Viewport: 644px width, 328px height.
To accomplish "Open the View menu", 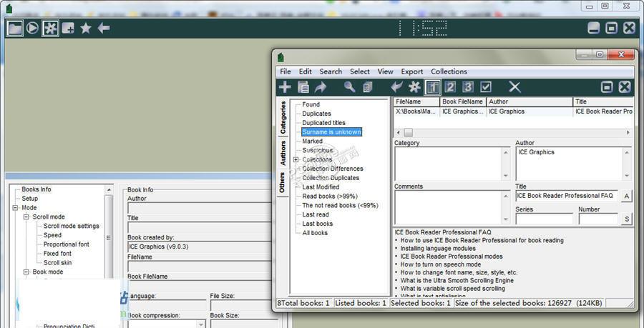I will point(385,71).
